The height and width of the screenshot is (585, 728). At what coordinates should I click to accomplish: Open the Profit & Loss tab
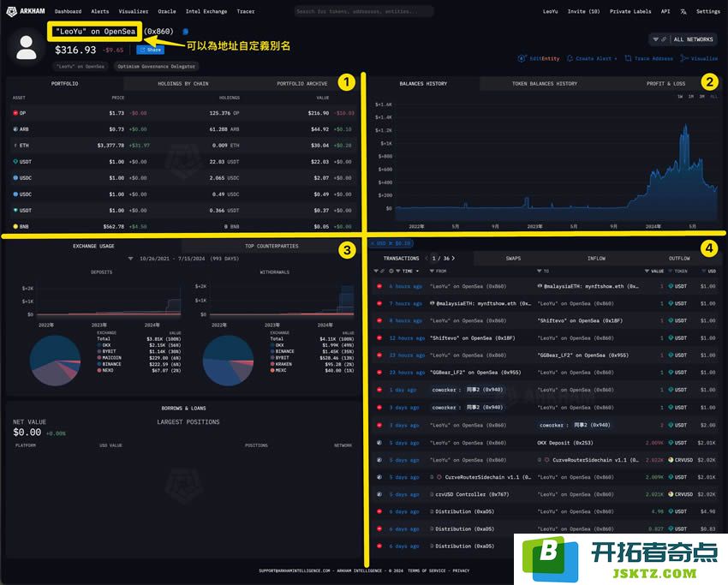point(665,84)
